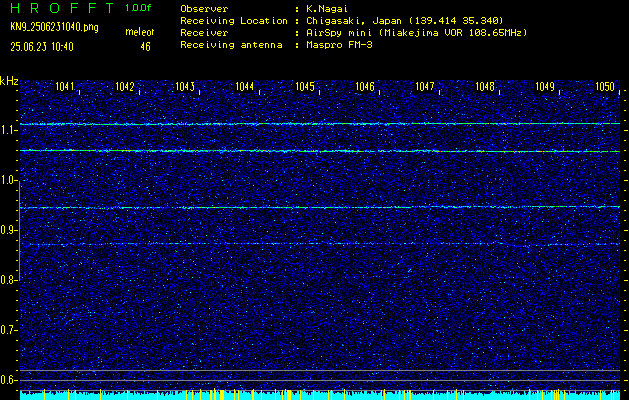Click the Receiving antenna field label
The image size is (629, 400).
click(x=231, y=45)
